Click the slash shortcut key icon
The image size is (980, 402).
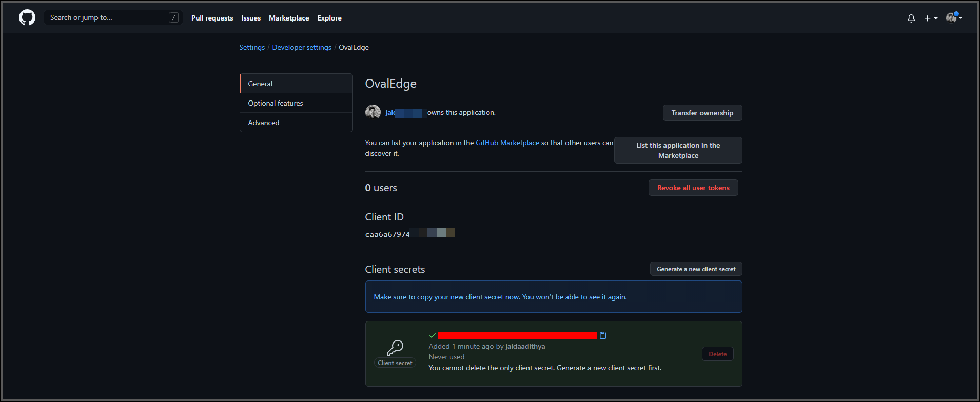tap(174, 17)
